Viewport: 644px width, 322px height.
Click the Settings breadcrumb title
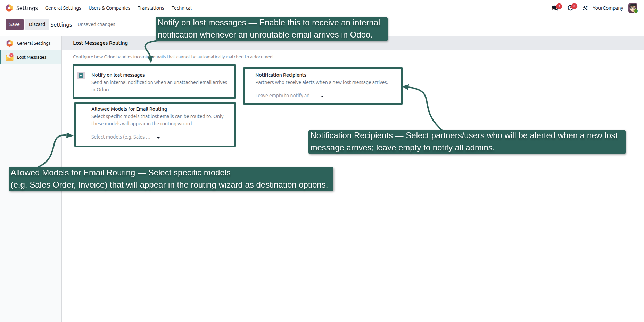61,24
